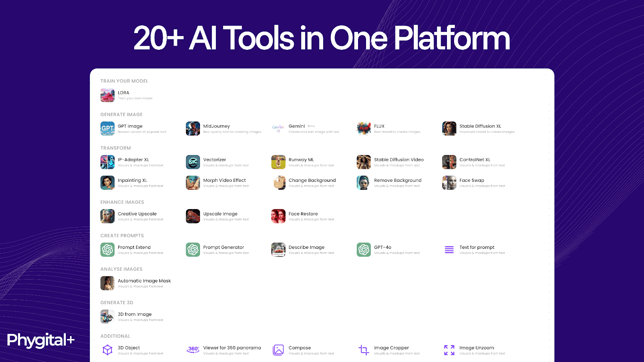Click the "ADDITIONAL" section heading
The image size is (644, 362).
click(x=115, y=336)
